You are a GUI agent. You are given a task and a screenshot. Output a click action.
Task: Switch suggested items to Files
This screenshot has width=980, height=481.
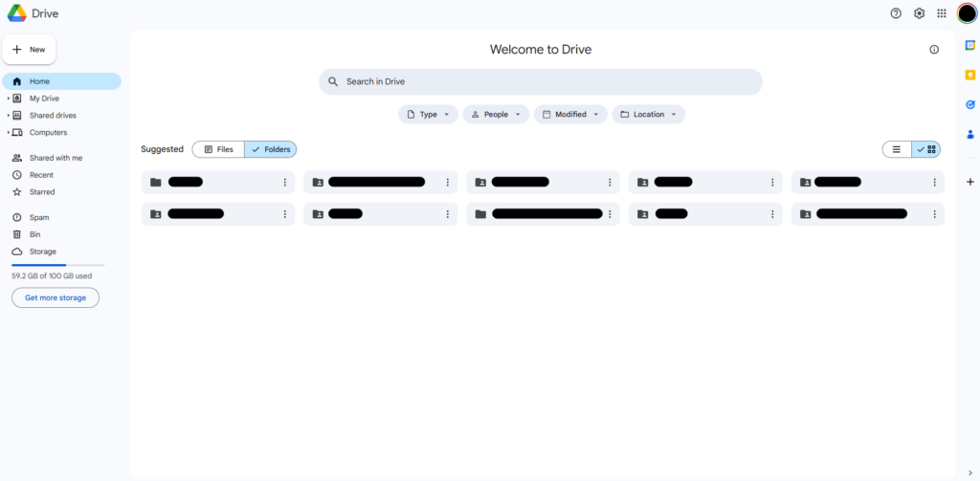pos(218,149)
